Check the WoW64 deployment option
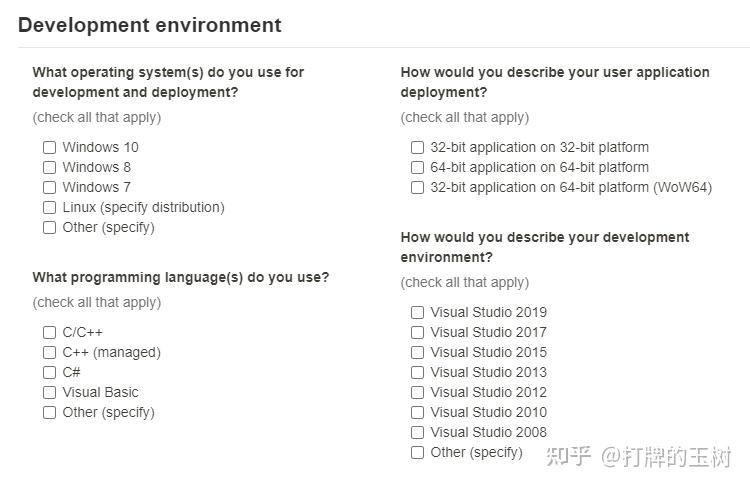The width and height of the screenshot is (750, 488). (417, 188)
